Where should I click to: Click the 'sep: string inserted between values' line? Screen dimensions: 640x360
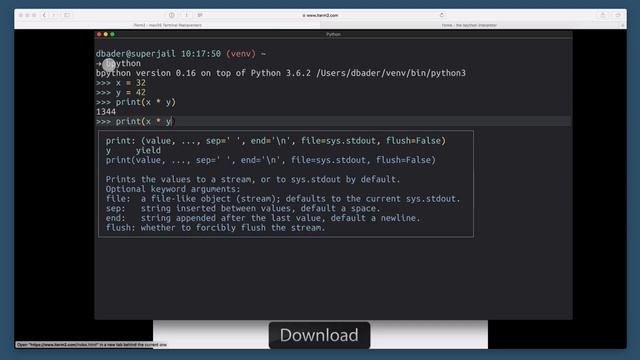(243, 208)
